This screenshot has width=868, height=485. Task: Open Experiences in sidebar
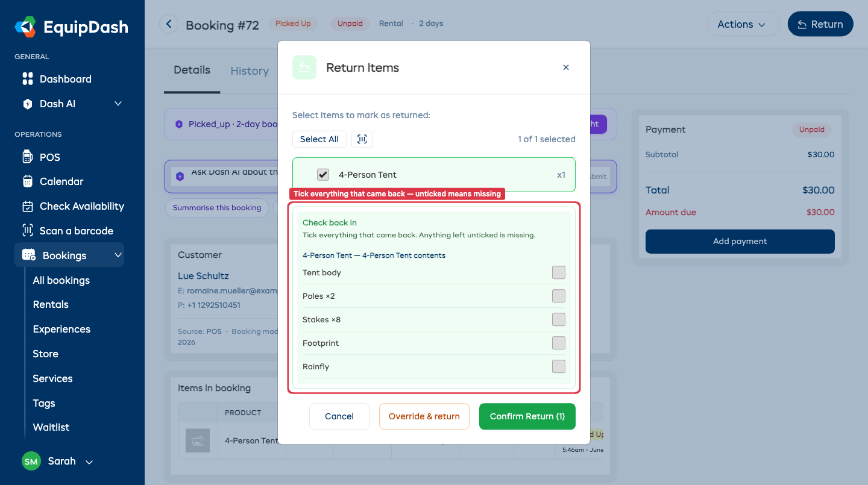(x=61, y=329)
